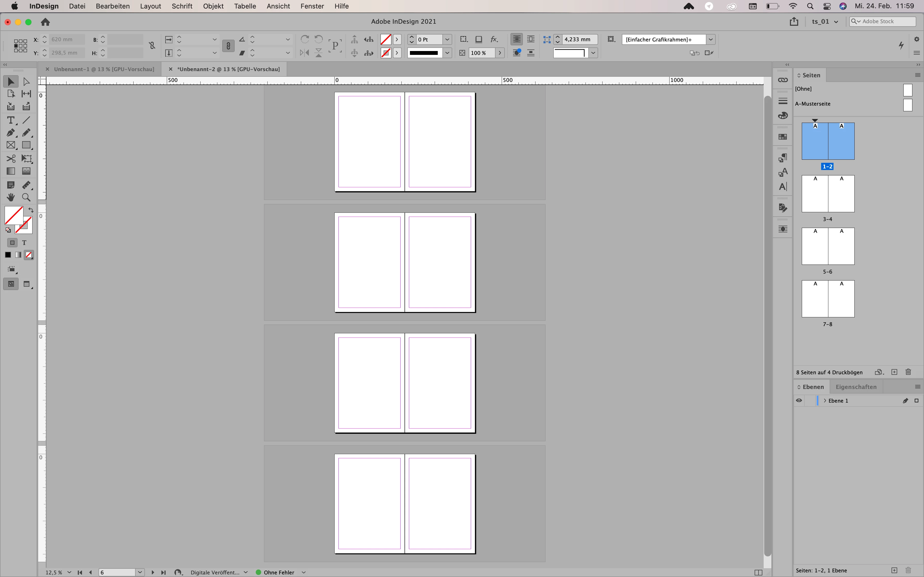Switch to Unbenannt-1 document tab
This screenshot has height=577, width=924.
[x=104, y=69]
